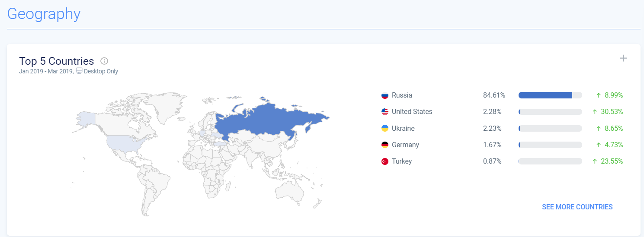Click the plus icon on the card
644x237 pixels.
coord(623,58)
